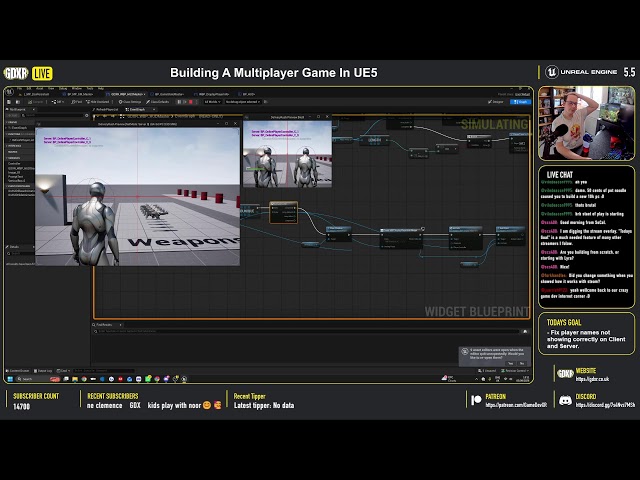Viewport: 640px width, 480px height.
Task: Open the Tools menu
Action: [x=90, y=88]
